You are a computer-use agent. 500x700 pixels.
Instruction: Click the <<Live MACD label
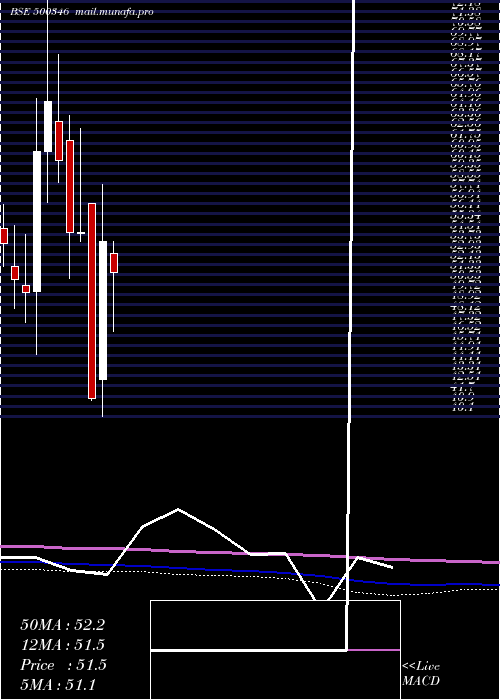click(421, 674)
